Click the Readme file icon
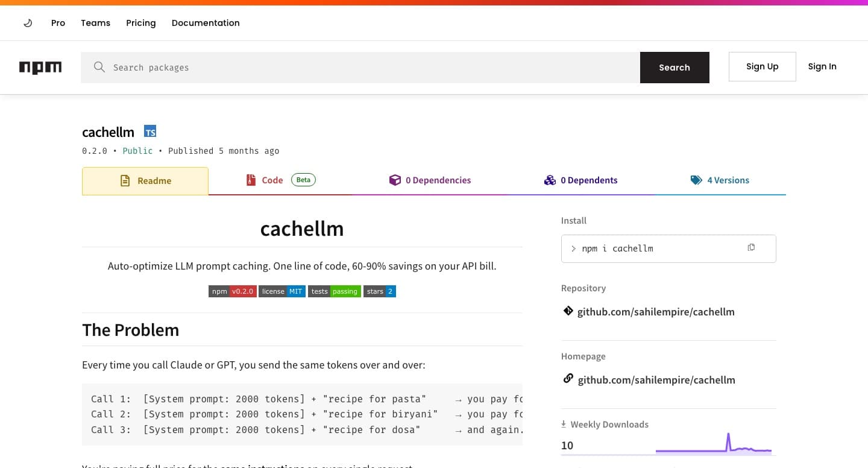This screenshot has height=468, width=868. pyautogui.click(x=125, y=180)
